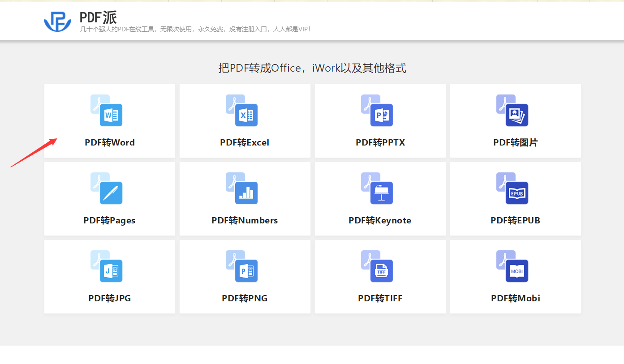Select the PDF转EPUB text label
Screen dimensions: 624x364
515,220
